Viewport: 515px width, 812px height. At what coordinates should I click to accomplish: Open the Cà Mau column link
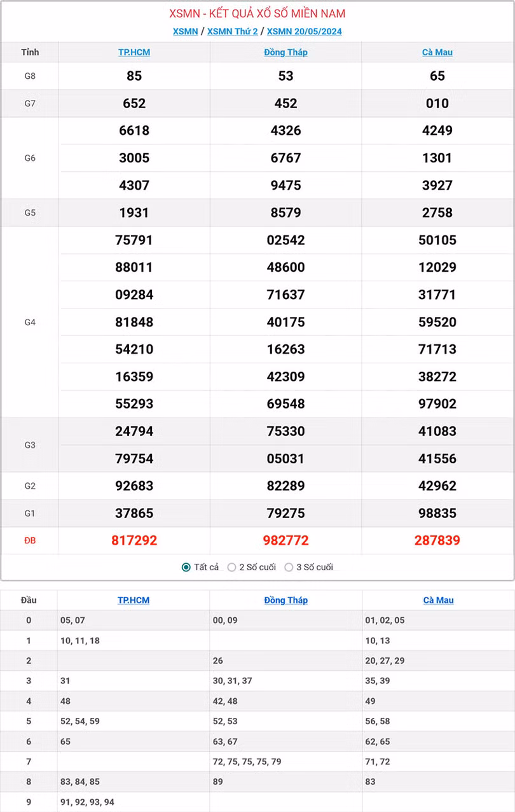pyautogui.click(x=437, y=52)
